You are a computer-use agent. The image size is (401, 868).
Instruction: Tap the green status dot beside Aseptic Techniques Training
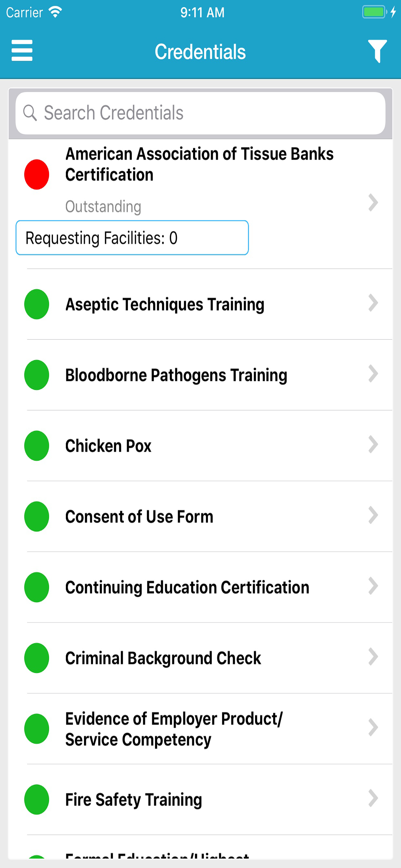[x=37, y=304]
